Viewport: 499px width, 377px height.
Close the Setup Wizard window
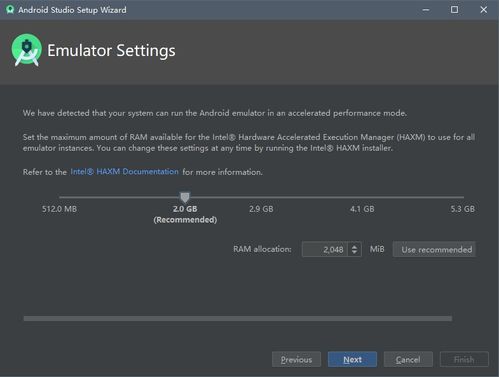click(x=483, y=10)
